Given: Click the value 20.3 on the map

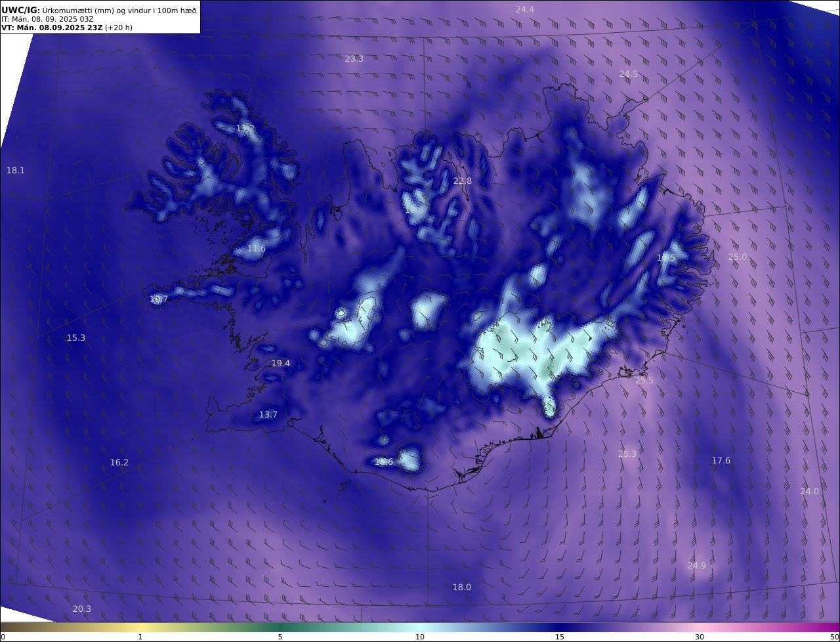Looking at the screenshot, I should pyautogui.click(x=81, y=609).
